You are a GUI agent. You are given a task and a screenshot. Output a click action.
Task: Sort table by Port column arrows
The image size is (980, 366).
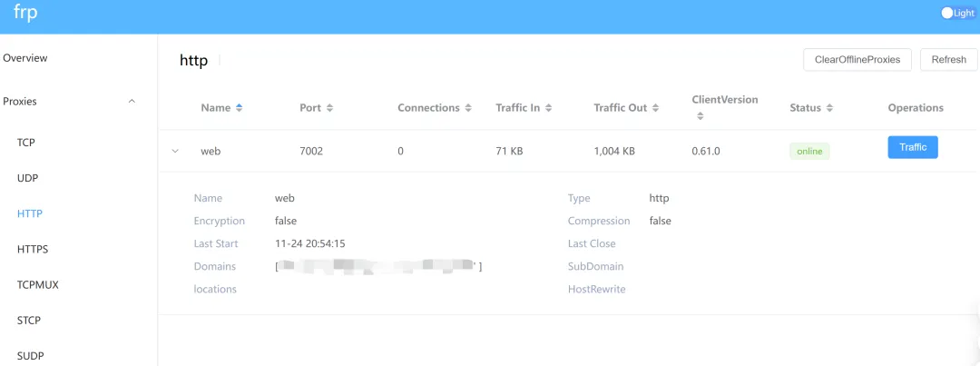pyautogui.click(x=329, y=108)
